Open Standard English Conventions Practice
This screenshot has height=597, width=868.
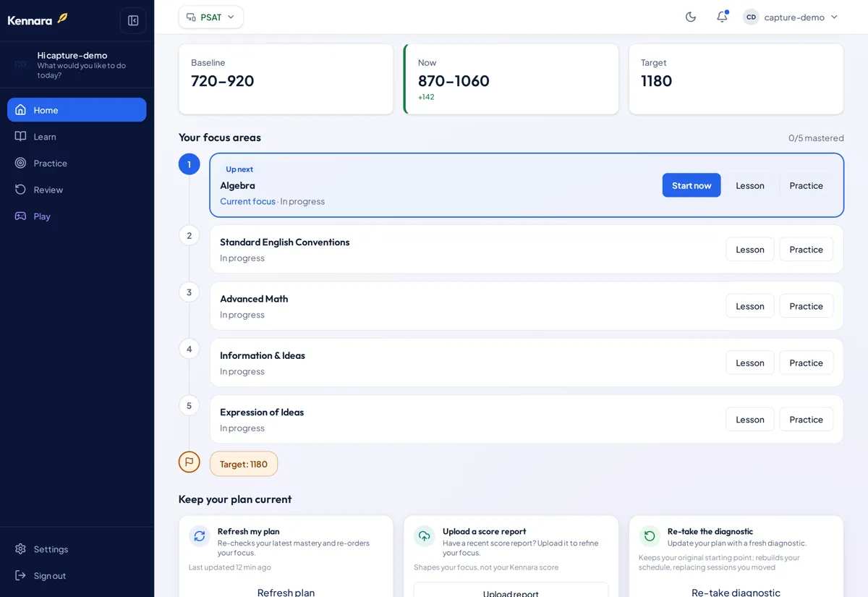pos(807,249)
